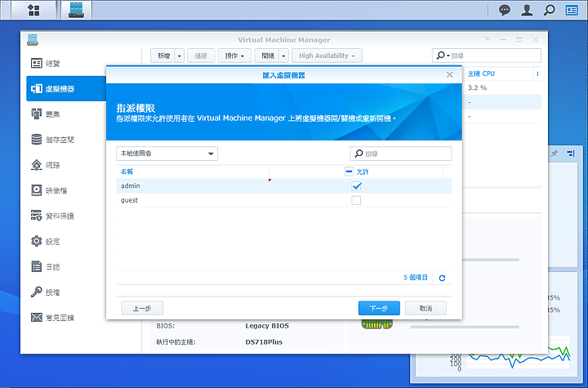Viewport: 588px width, 388px height.
Task: Refresh the user list icon
Action: point(442,278)
